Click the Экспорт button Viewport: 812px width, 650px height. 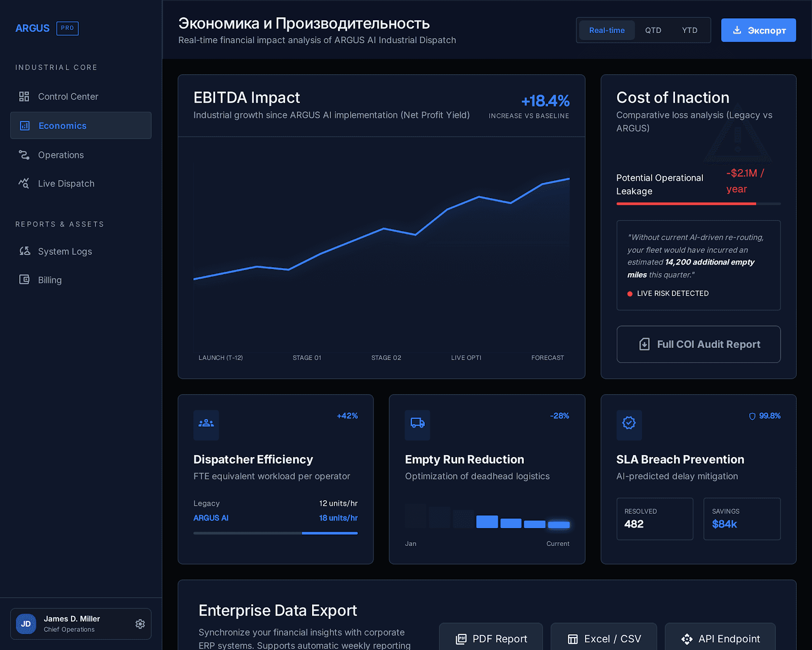click(x=759, y=30)
